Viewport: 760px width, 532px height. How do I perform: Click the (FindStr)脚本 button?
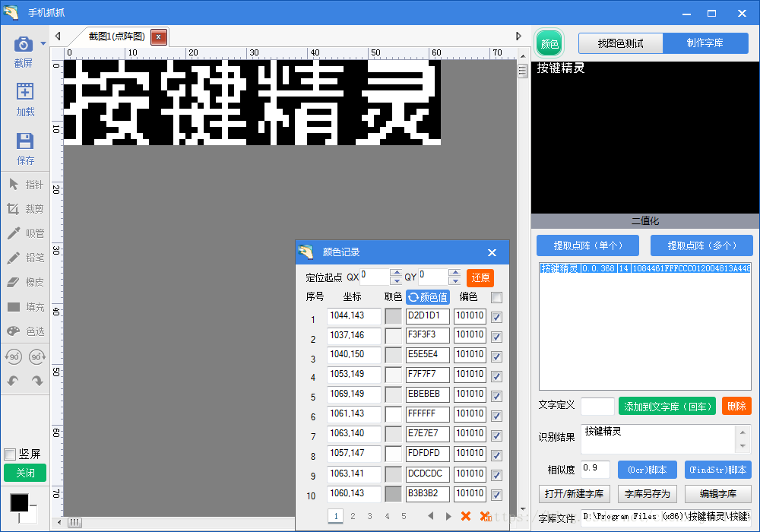718,470
